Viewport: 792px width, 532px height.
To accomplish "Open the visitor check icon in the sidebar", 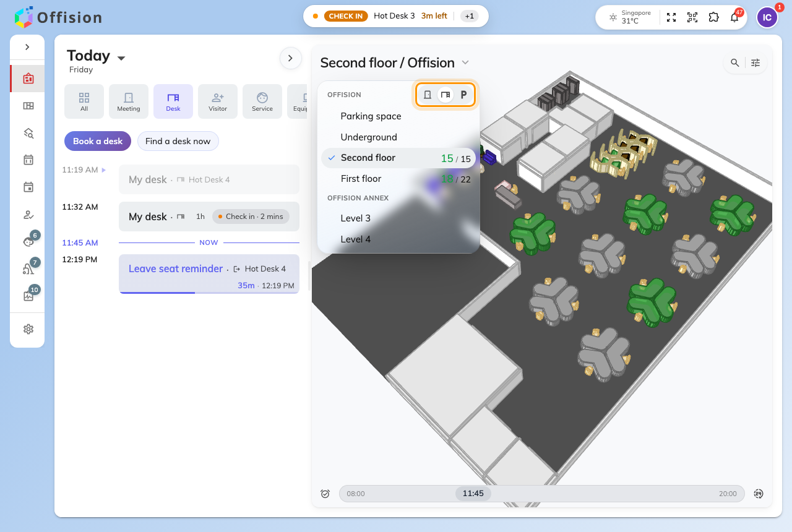I will (x=28, y=215).
